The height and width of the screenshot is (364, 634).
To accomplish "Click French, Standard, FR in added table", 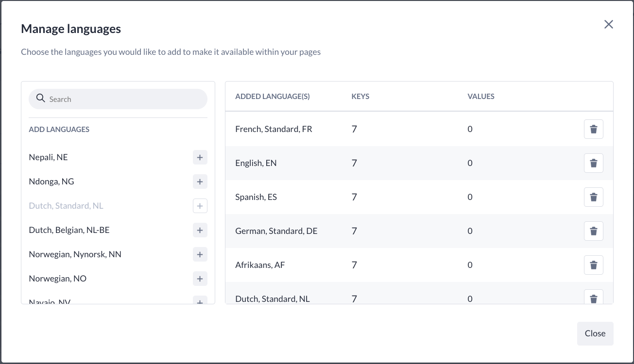I will [x=274, y=129].
